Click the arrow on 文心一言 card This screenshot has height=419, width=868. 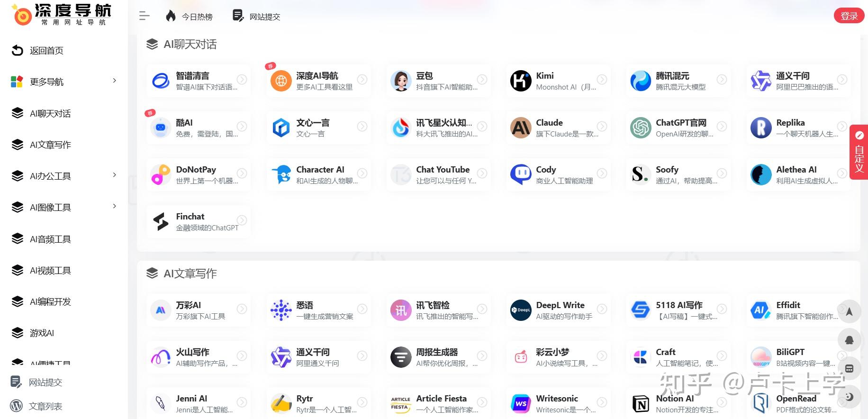362,127
